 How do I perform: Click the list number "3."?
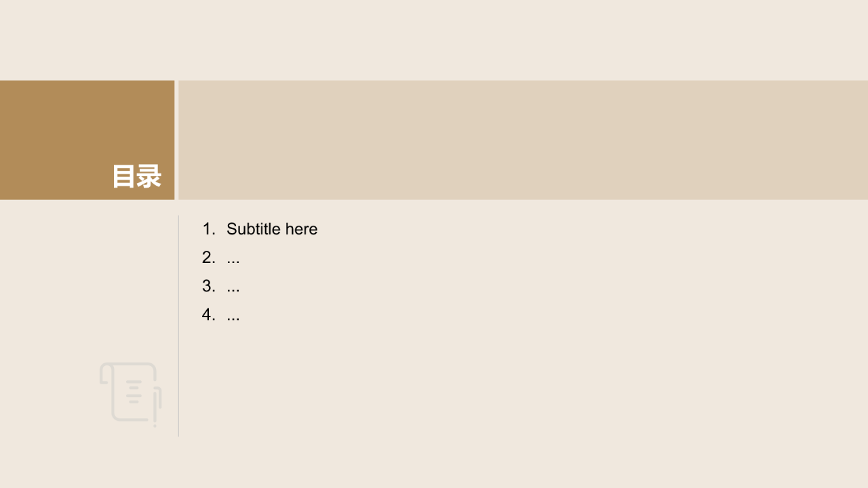pyautogui.click(x=209, y=286)
